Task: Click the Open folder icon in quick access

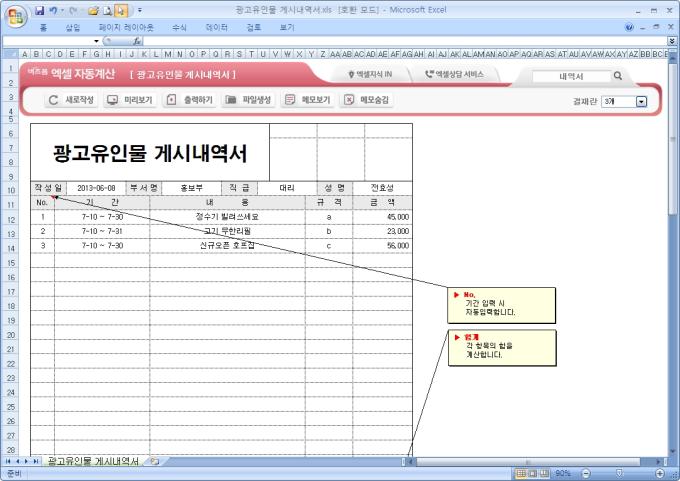Action: tap(93, 10)
